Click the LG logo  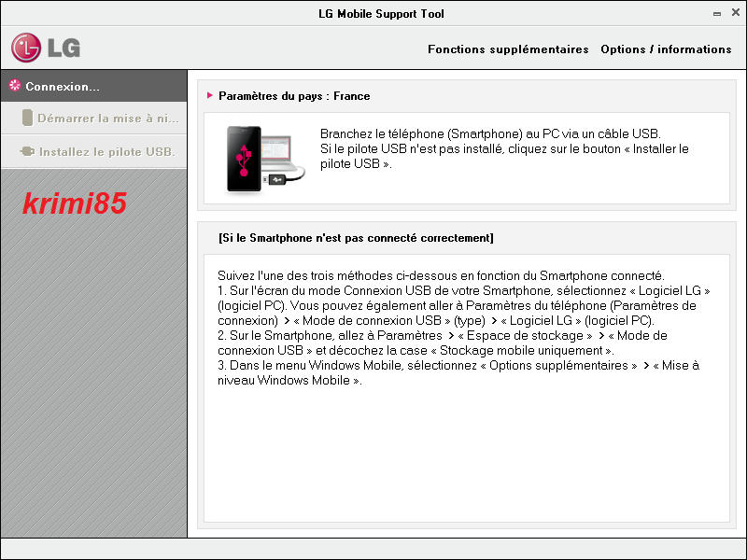click(x=46, y=48)
